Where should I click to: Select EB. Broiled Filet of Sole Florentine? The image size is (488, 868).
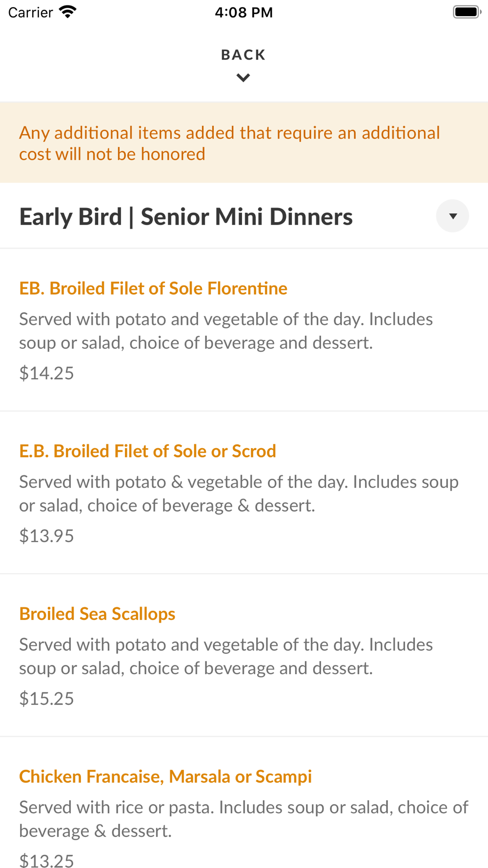(153, 289)
